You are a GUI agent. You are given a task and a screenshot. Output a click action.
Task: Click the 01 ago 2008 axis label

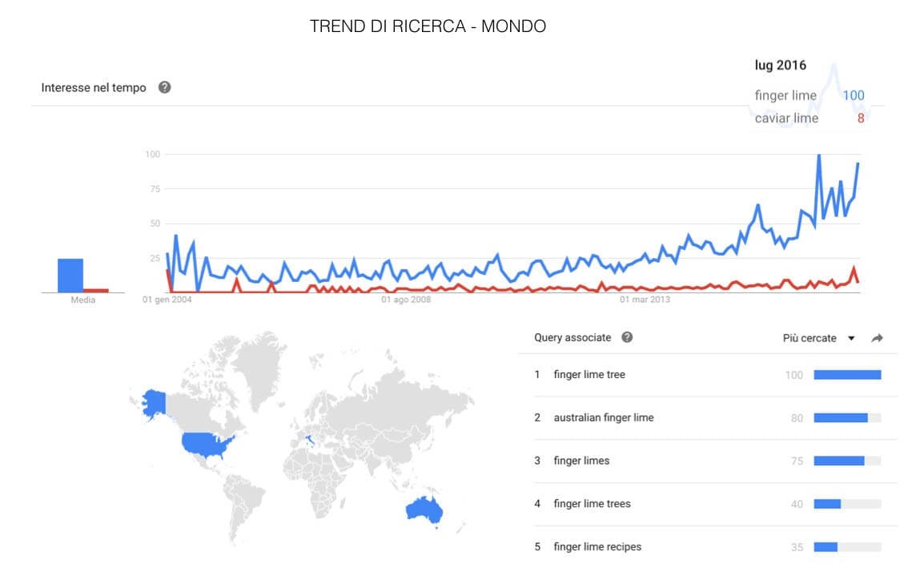point(407,300)
